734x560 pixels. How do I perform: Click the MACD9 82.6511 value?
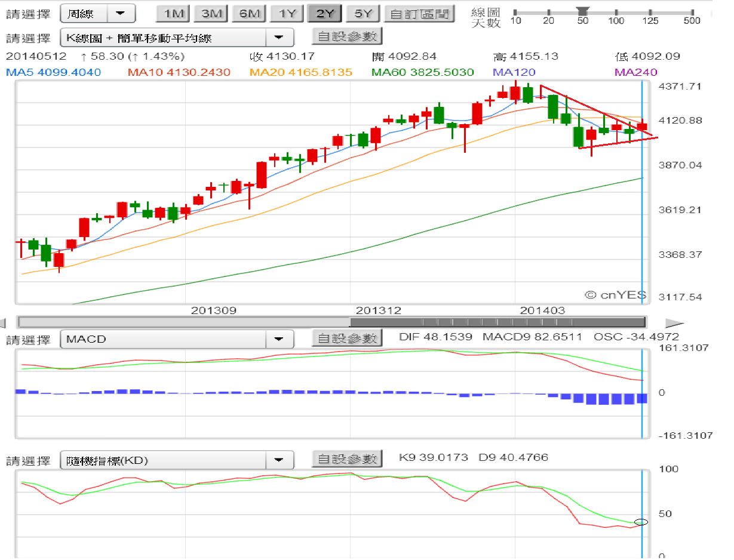532,337
